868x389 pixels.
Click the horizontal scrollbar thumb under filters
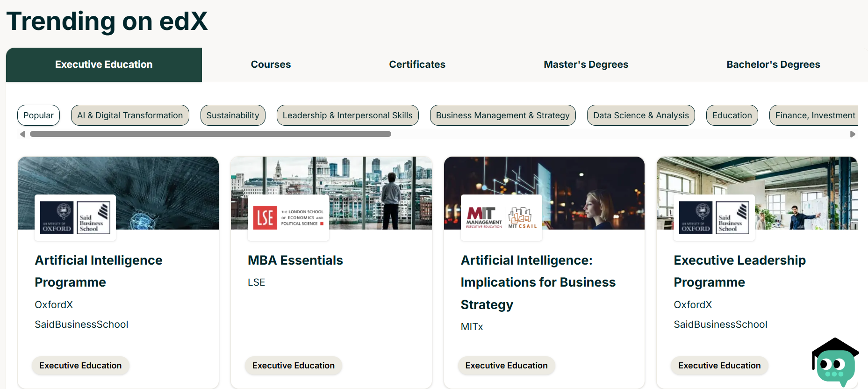tap(210, 134)
